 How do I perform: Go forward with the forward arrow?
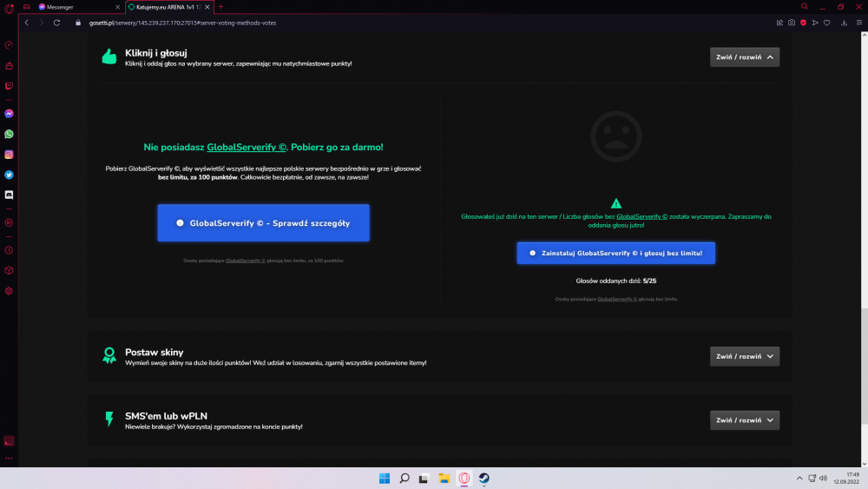42,23
